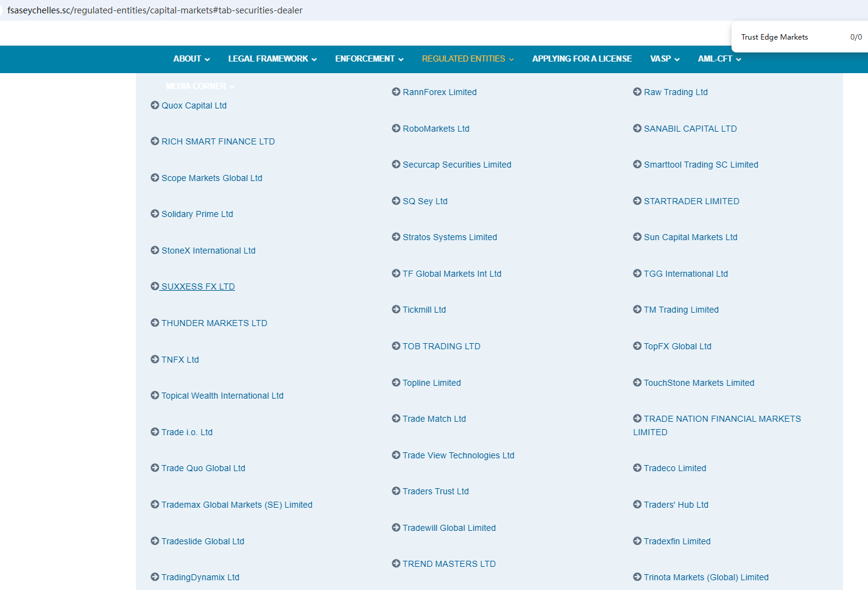Open the Tradexfin Limited link
This screenshot has width=868, height=590.
pos(677,541)
